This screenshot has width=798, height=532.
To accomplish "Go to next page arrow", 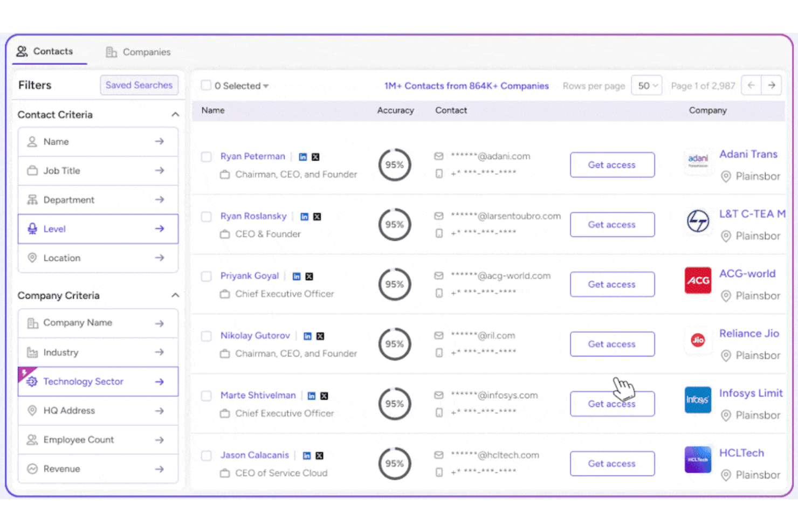I will point(772,85).
